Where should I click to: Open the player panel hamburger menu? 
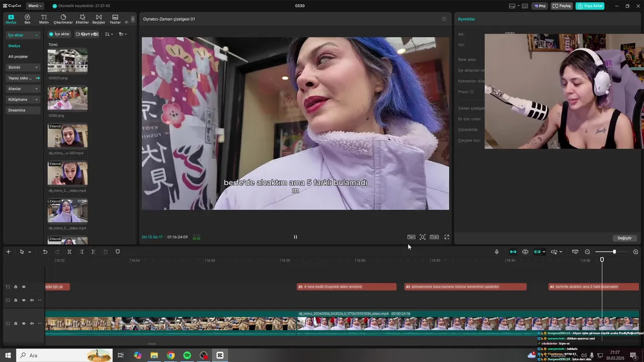(444, 19)
